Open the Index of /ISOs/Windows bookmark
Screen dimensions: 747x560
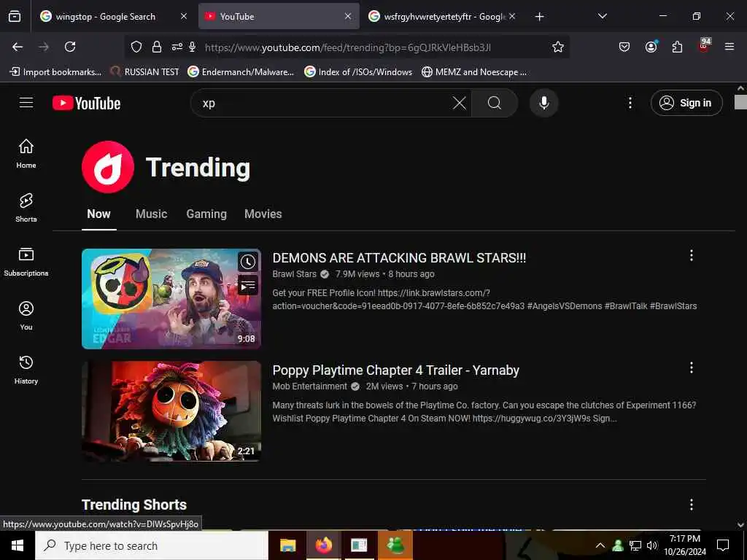coord(358,72)
